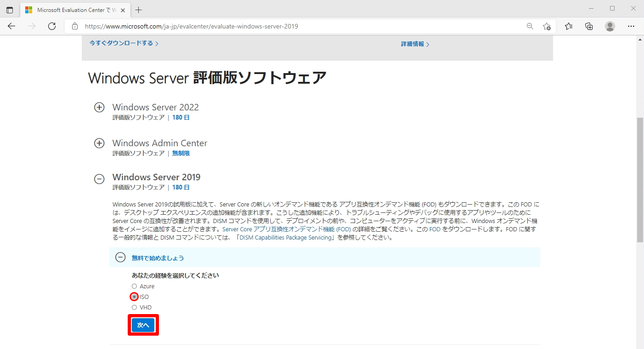Click the Windows Server 評価版ソフトウェア heading
Viewport: 644px width, 349px height.
click(x=207, y=78)
